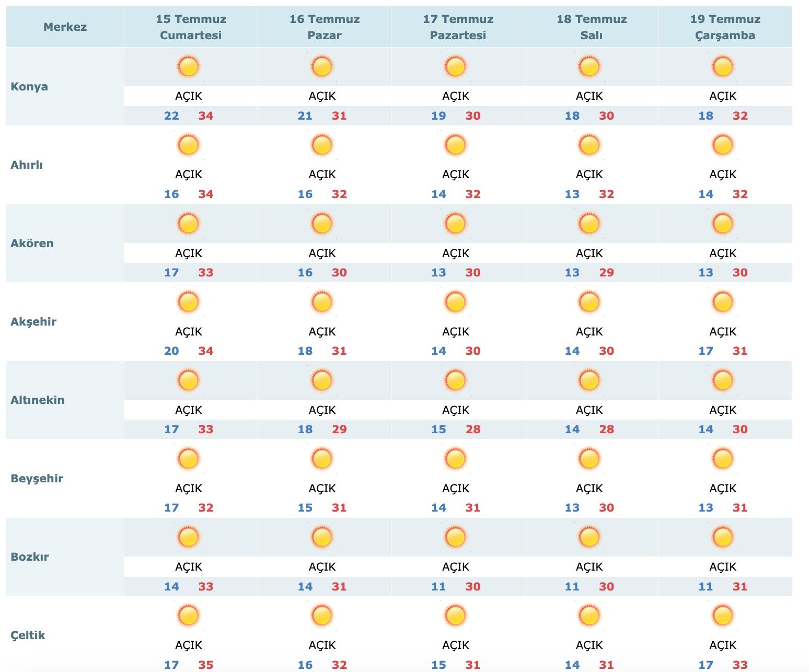Click the Çeltik district label

pos(28,635)
